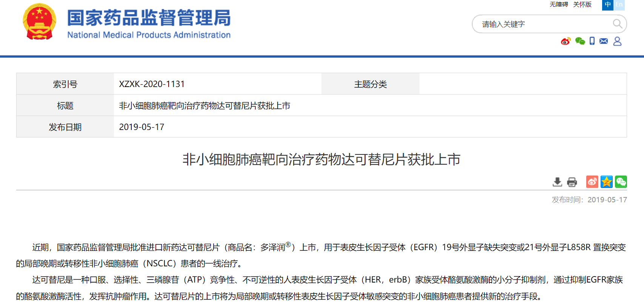Open the mobile phone icon in header

592,41
